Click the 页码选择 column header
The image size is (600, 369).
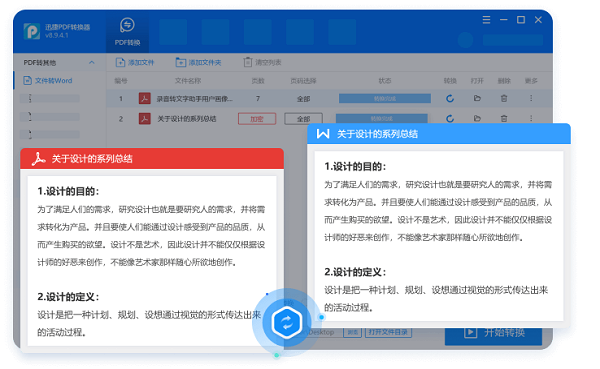pos(303,81)
